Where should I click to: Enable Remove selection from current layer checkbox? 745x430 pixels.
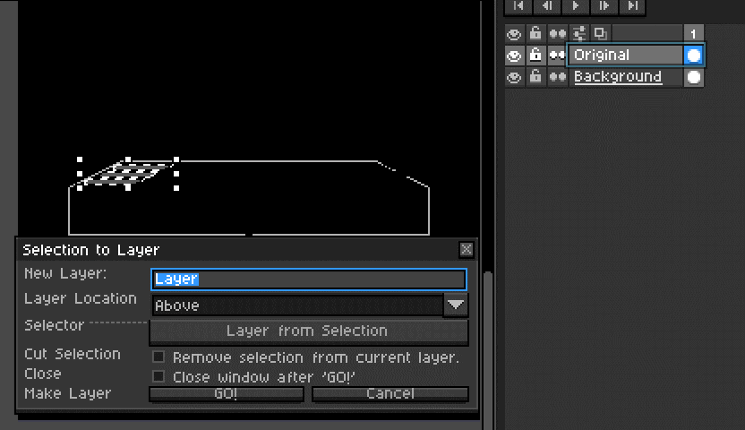(158, 357)
